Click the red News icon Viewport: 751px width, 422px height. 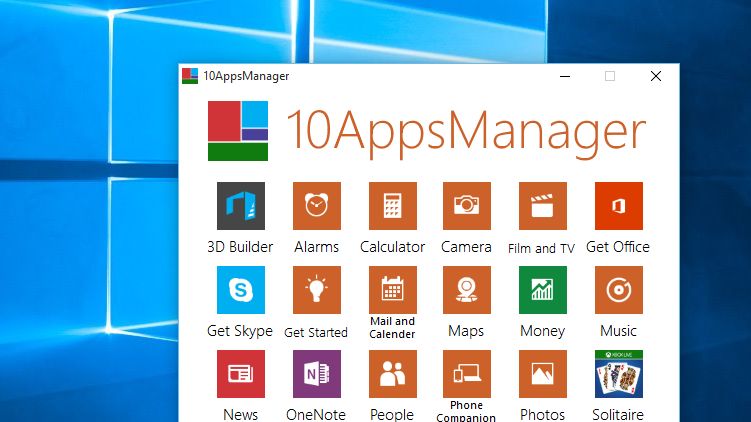point(240,374)
